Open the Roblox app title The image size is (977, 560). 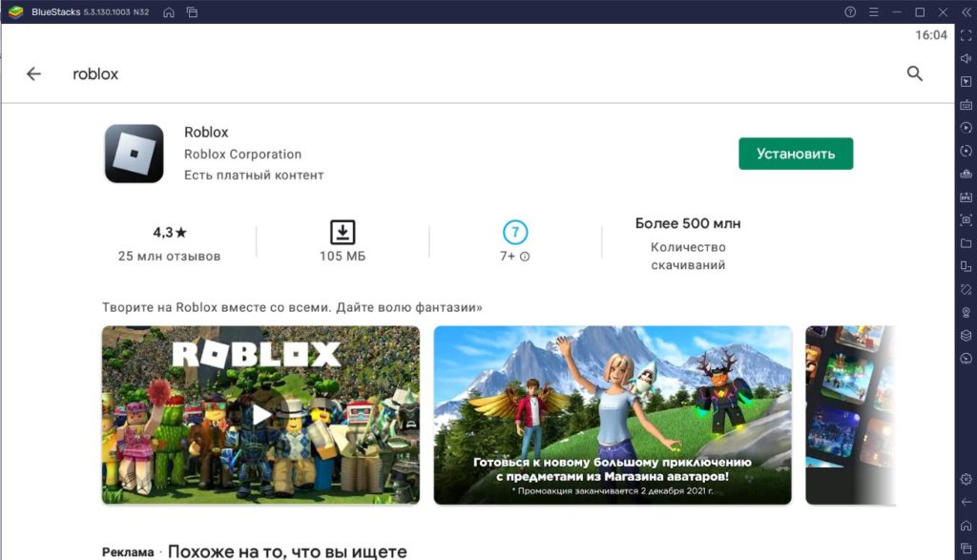pyautogui.click(x=206, y=132)
